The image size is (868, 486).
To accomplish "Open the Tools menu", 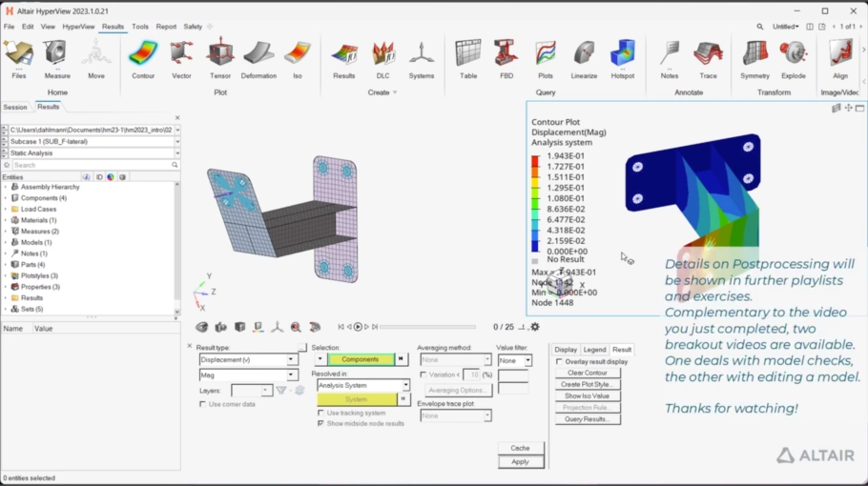I will pyautogui.click(x=140, y=27).
